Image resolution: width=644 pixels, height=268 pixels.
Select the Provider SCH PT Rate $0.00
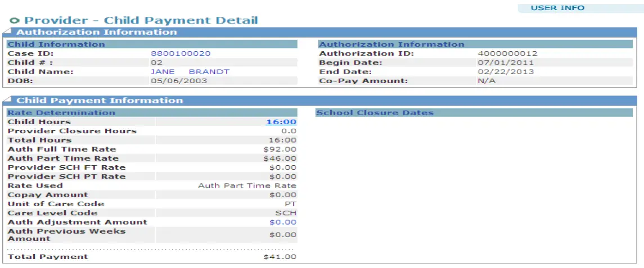click(x=283, y=176)
